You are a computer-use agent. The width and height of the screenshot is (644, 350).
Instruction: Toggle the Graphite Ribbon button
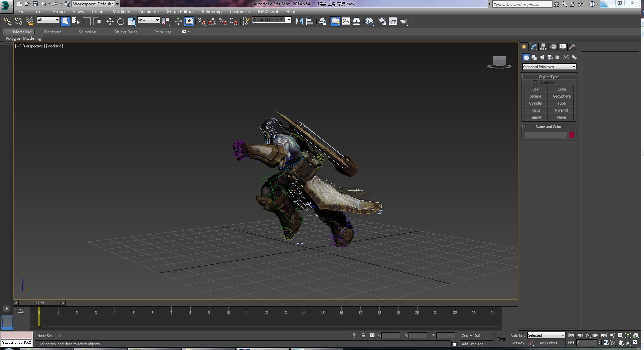(335, 21)
